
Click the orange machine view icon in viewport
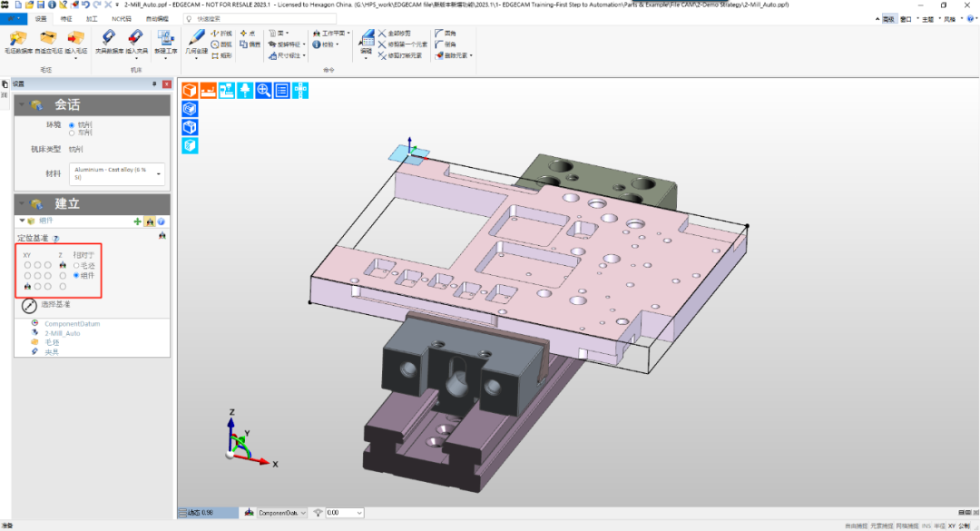[208, 91]
